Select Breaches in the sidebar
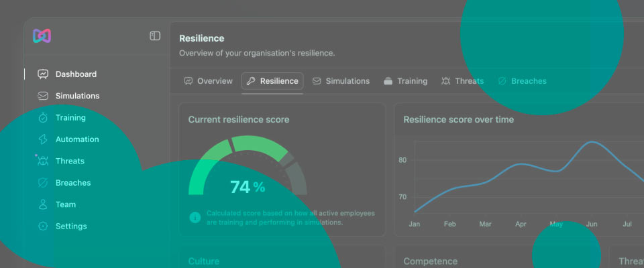This screenshot has width=644, height=268. coord(73,183)
